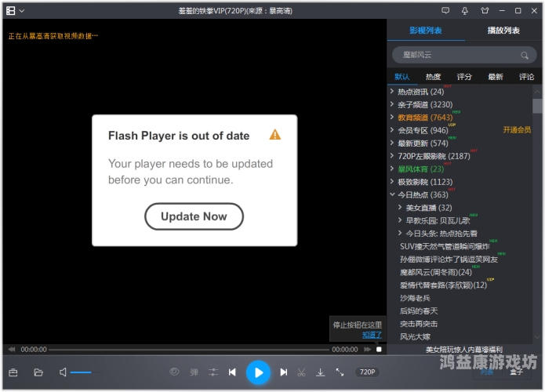Mute audio with the speaker icon
This screenshot has width=545, height=392.
click(x=63, y=372)
